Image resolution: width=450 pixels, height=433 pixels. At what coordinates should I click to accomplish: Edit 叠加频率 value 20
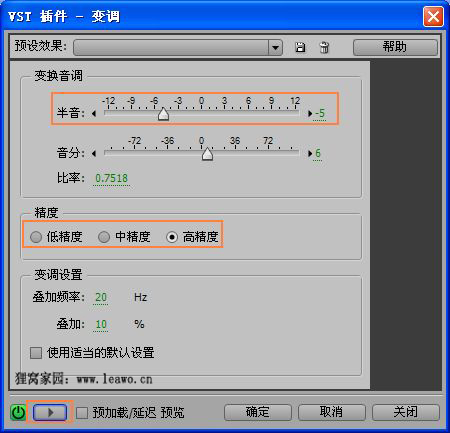(101, 297)
